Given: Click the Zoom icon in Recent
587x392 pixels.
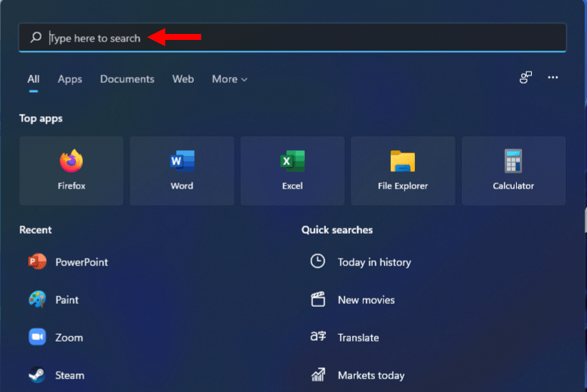Looking at the screenshot, I should point(38,337).
